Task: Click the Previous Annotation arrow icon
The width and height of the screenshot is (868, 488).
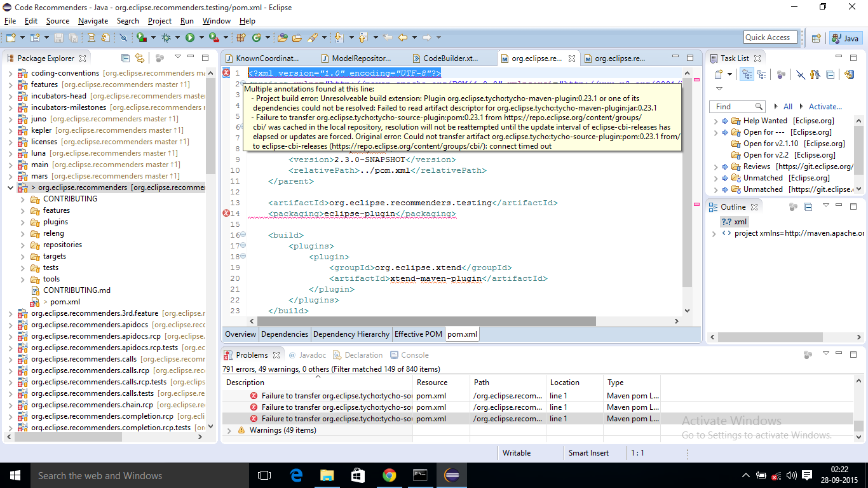Action: (x=363, y=37)
